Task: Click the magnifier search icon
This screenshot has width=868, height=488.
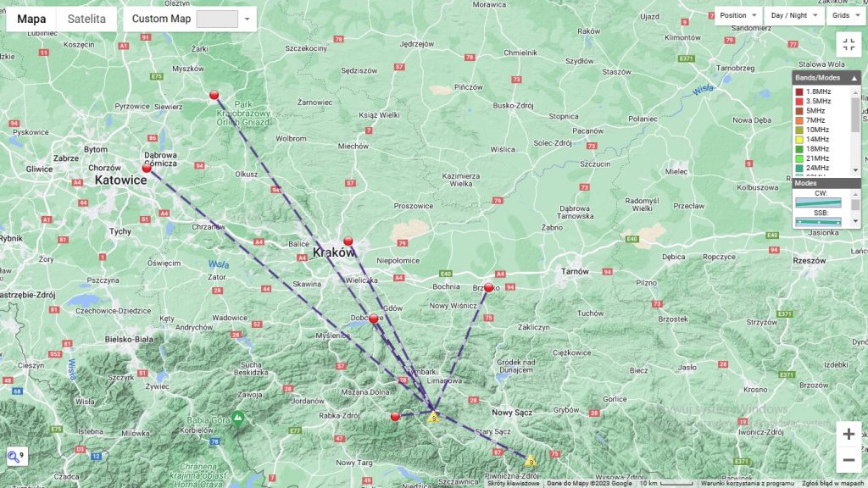Action: coord(13,457)
